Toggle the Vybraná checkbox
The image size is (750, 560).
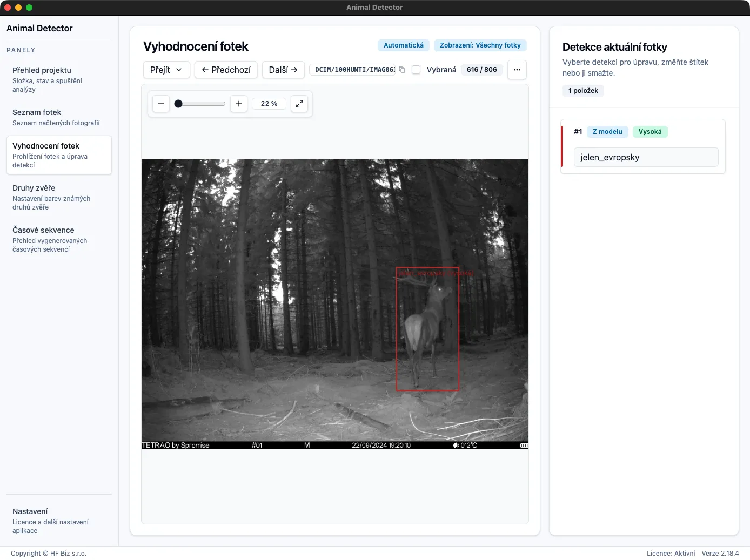click(416, 70)
